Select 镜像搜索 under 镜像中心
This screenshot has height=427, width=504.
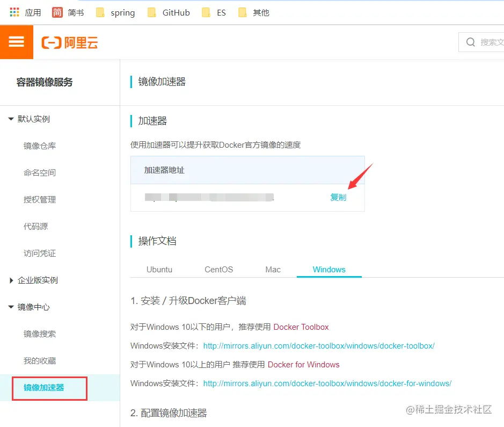click(39, 334)
